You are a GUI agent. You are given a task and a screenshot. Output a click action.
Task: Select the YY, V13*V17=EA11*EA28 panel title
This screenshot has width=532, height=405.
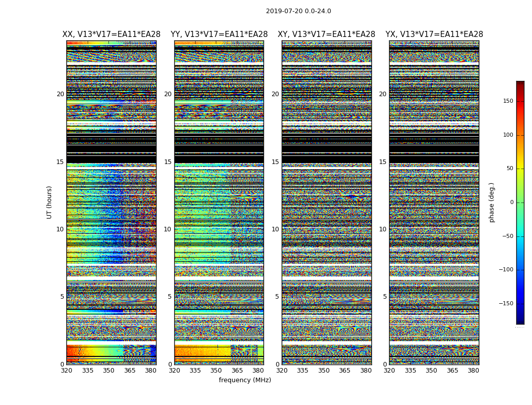(x=219, y=34)
